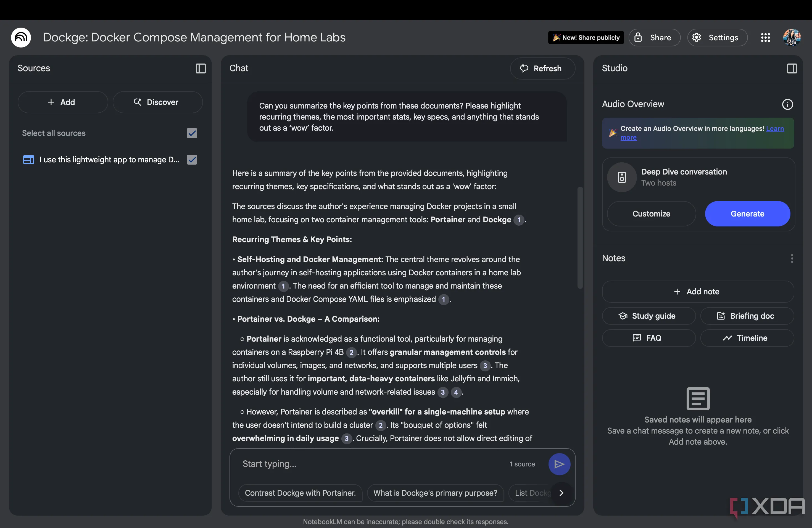
Task: Refresh the chat
Action: 542,68
